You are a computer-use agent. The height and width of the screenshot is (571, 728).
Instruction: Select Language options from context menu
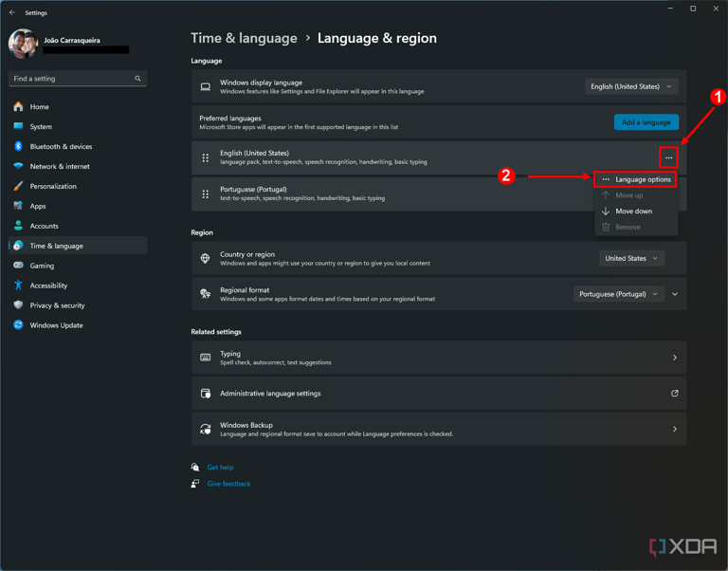pyautogui.click(x=643, y=179)
